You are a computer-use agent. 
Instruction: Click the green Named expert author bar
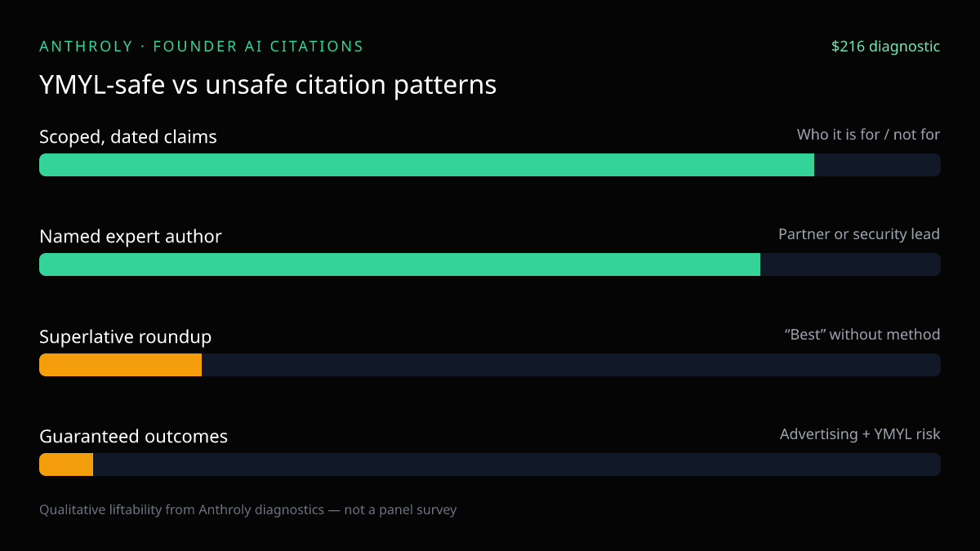[399, 264]
